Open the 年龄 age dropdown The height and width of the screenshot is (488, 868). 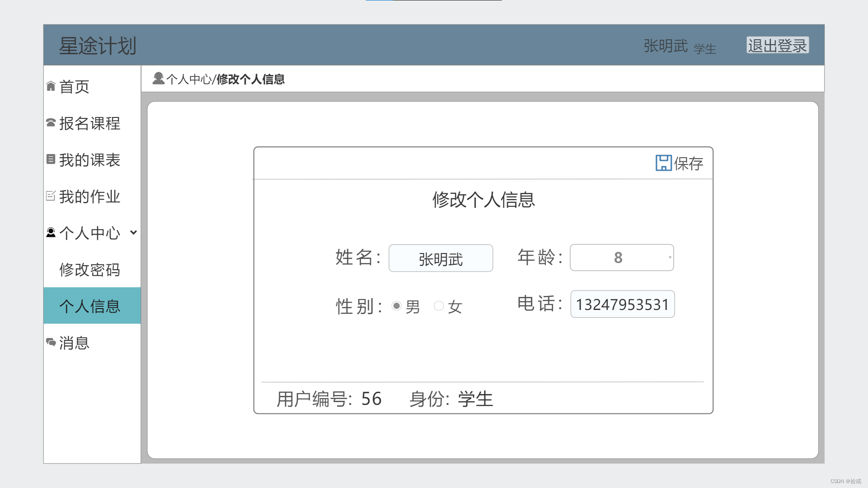(x=621, y=258)
